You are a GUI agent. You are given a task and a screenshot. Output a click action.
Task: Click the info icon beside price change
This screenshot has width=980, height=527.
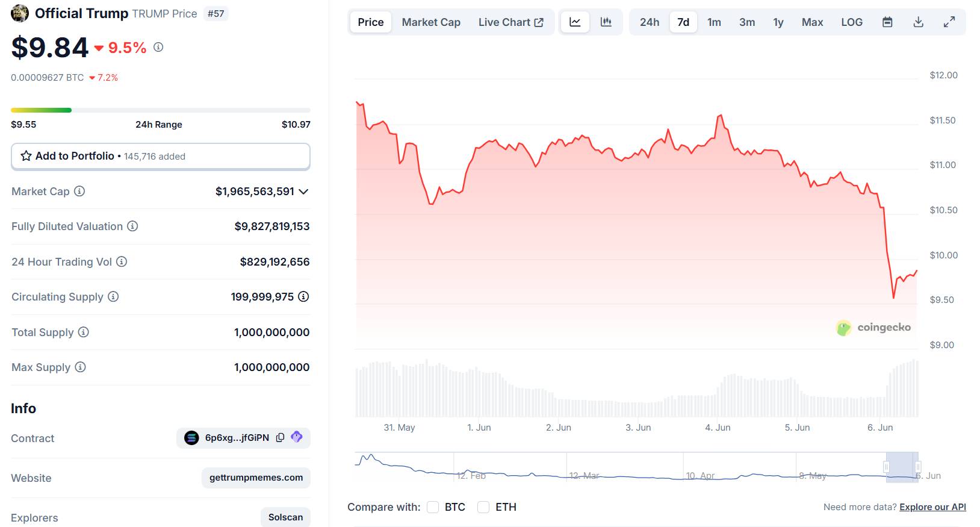158,47
